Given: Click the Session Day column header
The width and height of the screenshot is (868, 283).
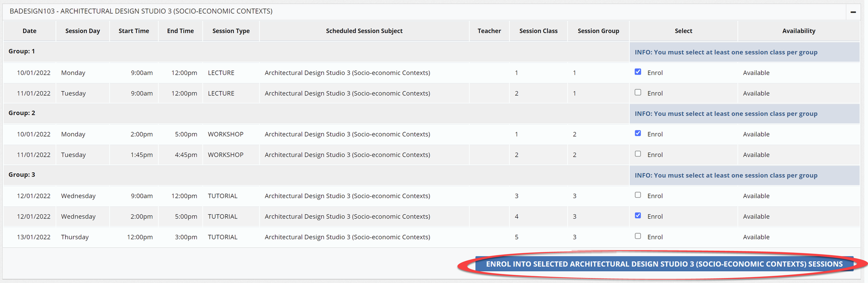Looking at the screenshot, I should 82,31.
